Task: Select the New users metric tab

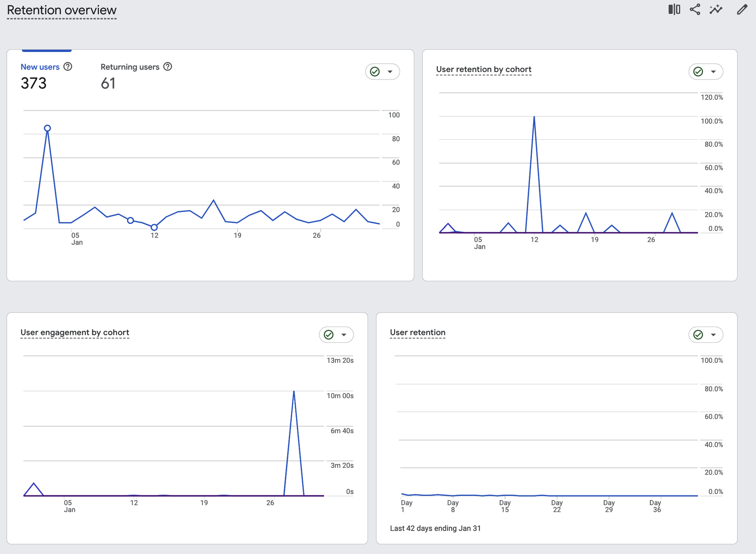Action: pyautogui.click(x=40, y=67)
